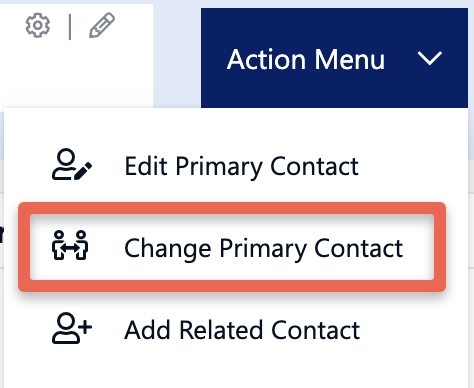This screenshot has height=388, width=474.
Task: Click the text 'Edit Primary Contact'
Action: [242, 166]
